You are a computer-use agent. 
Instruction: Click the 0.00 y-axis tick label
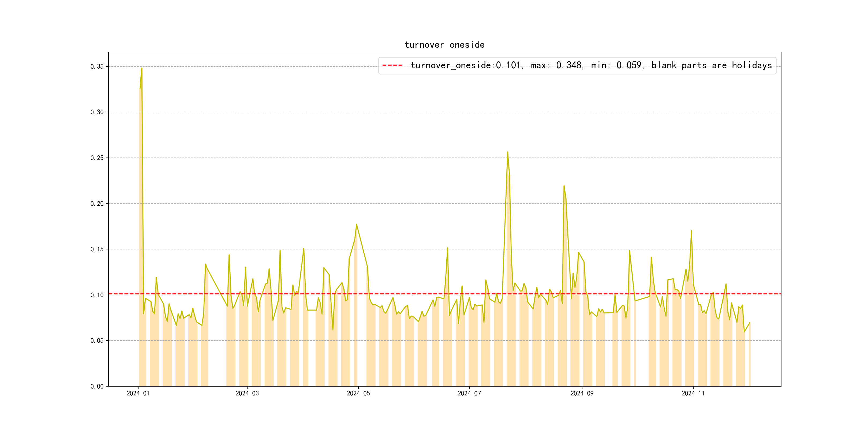coord(97,386)
